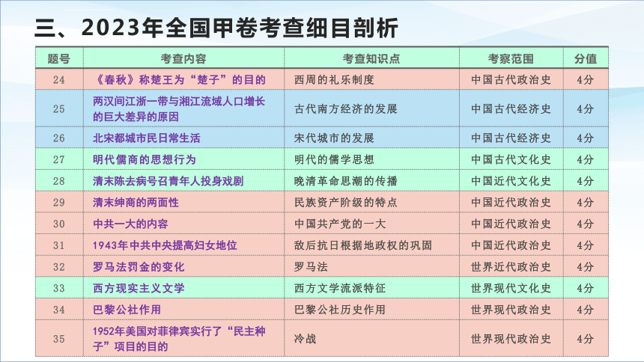Click the 两汉间江浙一带与湘江流域人口增长 cell
Screen dimensions: 644x362
(183, 108)
